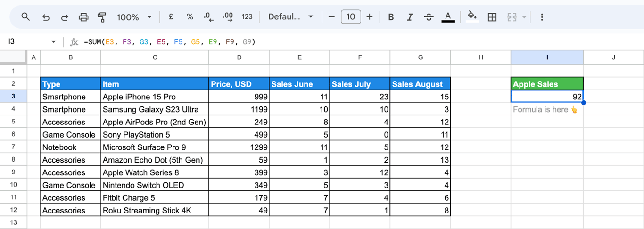Image resolution: width=644 pixels, height=229 pixels.
Task: Select the Price, USD header cell
Action: pyautogui.click(x=239, y=84)
